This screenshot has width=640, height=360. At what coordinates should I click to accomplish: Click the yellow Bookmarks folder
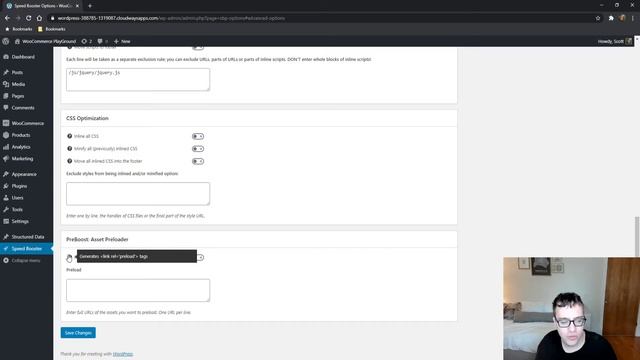coord(51,29)
